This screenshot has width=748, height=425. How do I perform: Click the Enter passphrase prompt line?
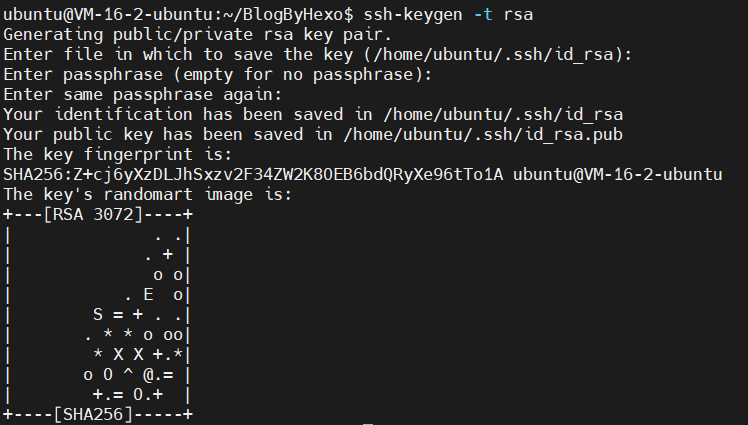coord(218,75)
